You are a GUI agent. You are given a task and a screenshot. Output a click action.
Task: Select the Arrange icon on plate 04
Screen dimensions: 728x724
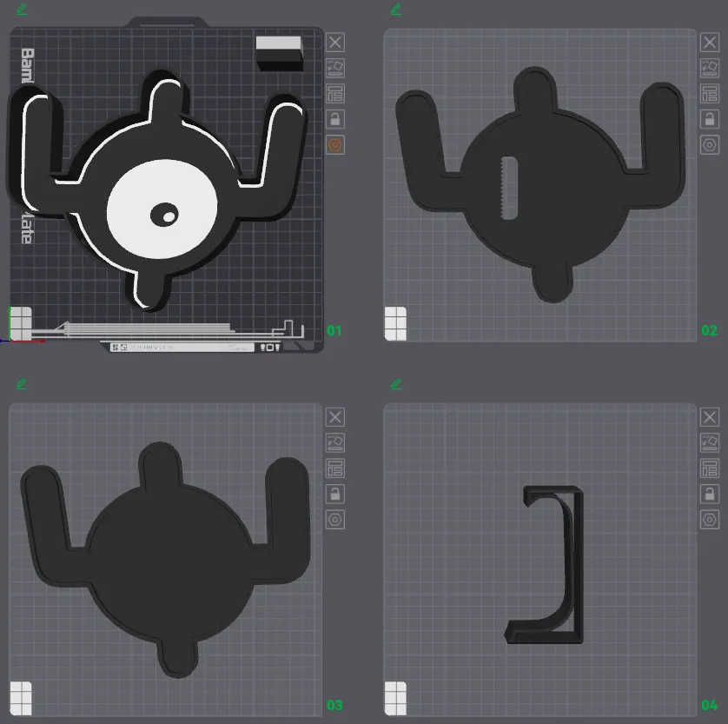[710, 442]
